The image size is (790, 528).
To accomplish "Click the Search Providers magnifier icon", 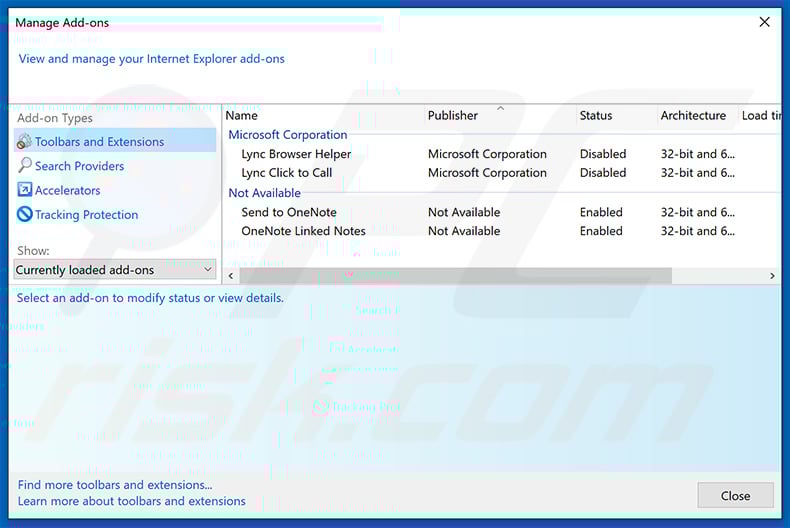I will point(24,165).
